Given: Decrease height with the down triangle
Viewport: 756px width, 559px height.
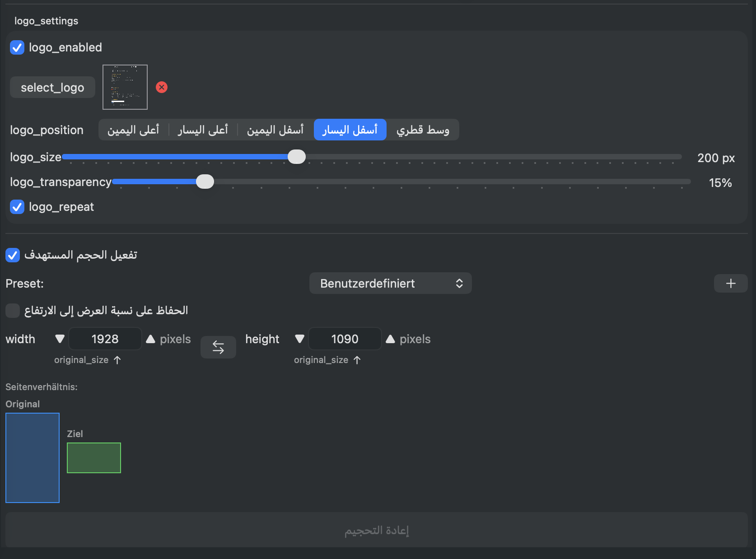Looking at the screenshot, I should pyautogui.click(x=299, y=339).
